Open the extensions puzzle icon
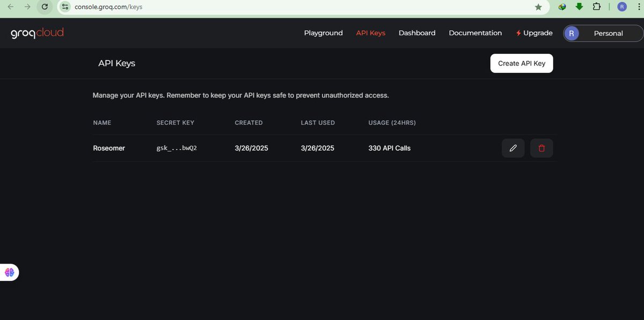The width and height of the screenshot is (644, 320). point(596,7)
